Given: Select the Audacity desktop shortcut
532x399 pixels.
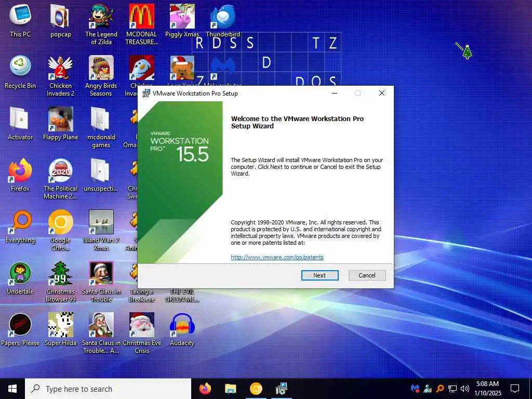Looking at the screenshot, I should pyautogui.click(x=182, y=330).
